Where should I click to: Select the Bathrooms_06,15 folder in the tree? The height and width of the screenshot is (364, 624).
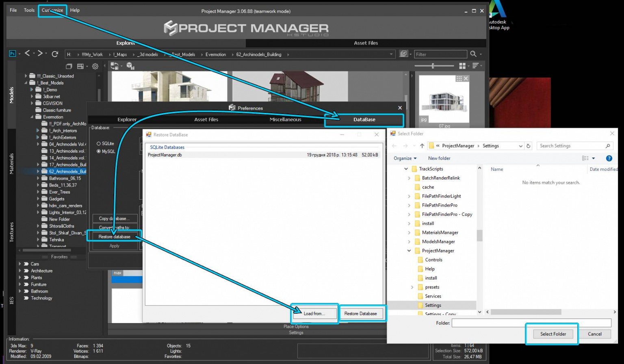coord(65,178)
